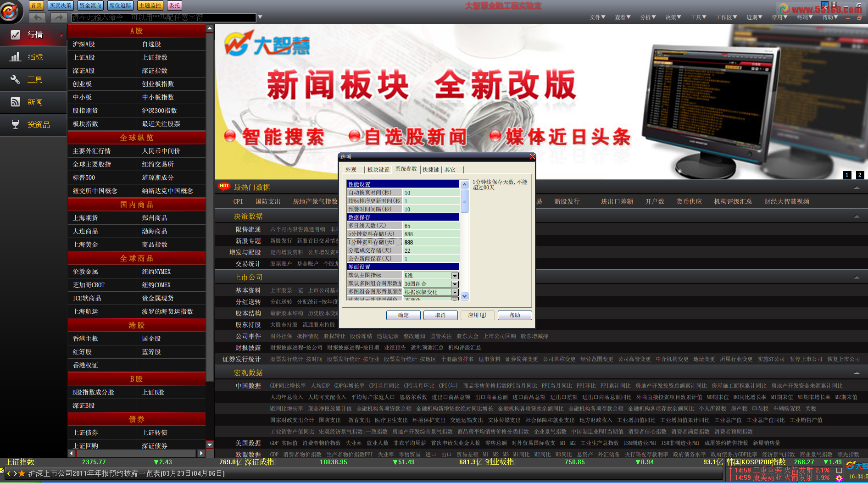Click 帮助 button in the options dialog
868x483 pixels.
[x=515, y=315]
